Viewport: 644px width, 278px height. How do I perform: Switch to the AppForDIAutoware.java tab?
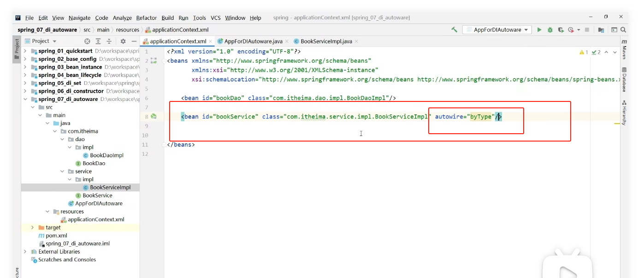(253, 41)
